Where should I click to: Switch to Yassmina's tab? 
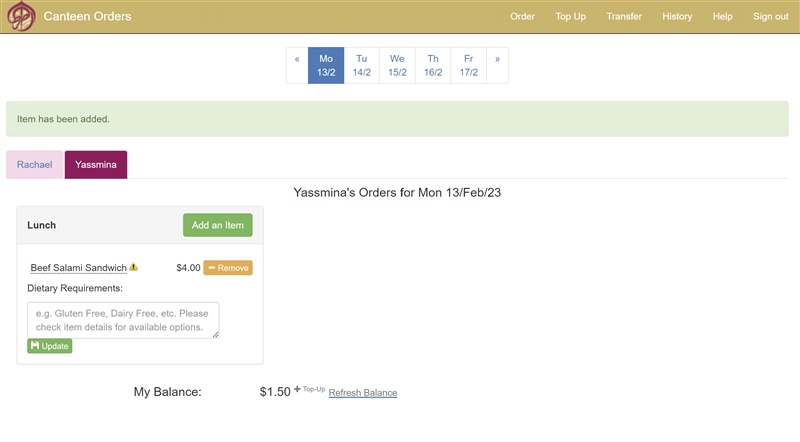(96, 164)
